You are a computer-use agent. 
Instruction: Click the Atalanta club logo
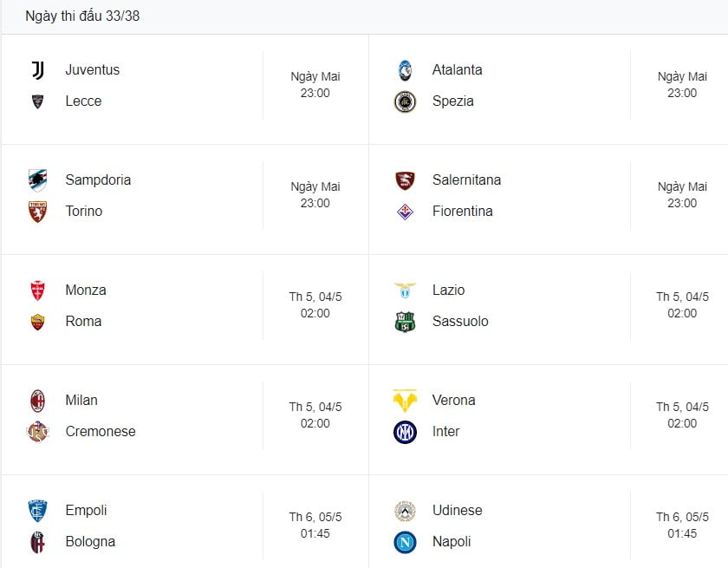[x=405, y=70]
